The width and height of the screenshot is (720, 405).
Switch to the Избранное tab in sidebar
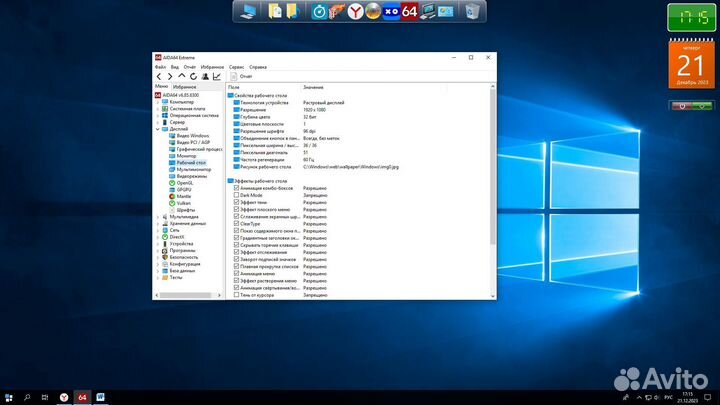click(x=185, y=87)
